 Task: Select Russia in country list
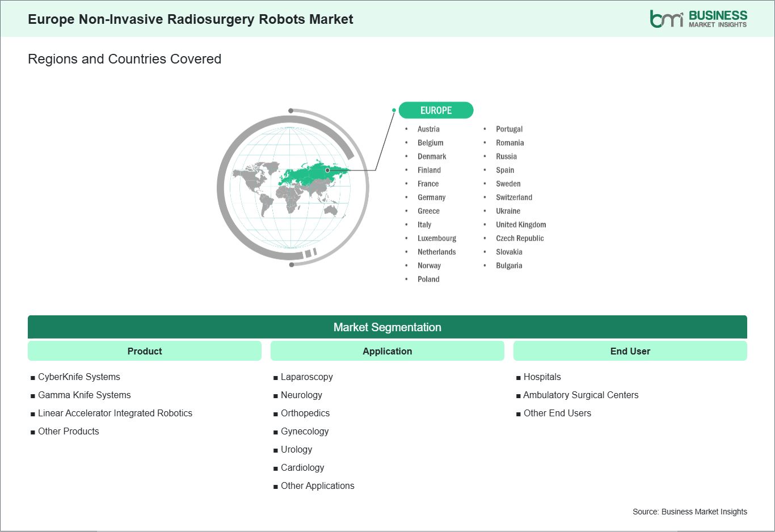click(x=507, y=157)
